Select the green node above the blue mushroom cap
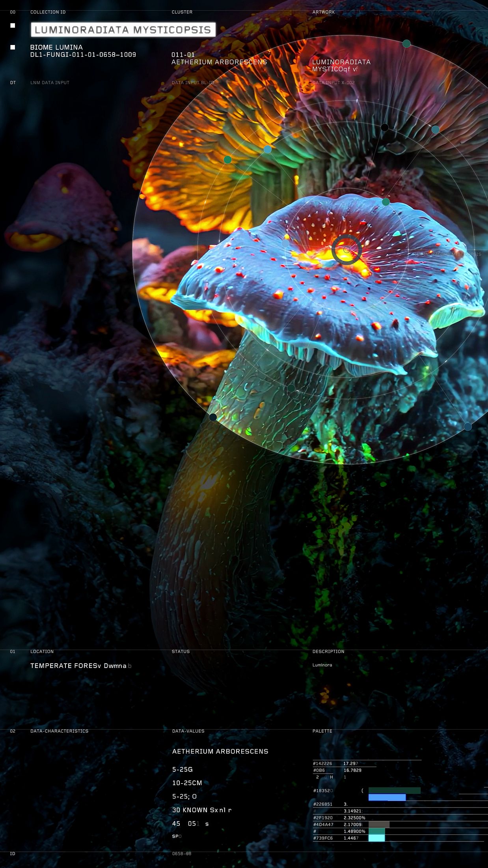The width and height of the screenshot is (488, 868). pyautogui.click(x=386, y=202)
